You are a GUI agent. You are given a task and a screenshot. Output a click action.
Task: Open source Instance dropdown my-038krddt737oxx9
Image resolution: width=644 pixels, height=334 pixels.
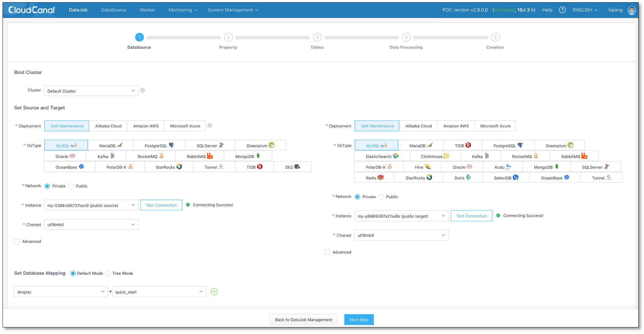click(x=92, y=205)
